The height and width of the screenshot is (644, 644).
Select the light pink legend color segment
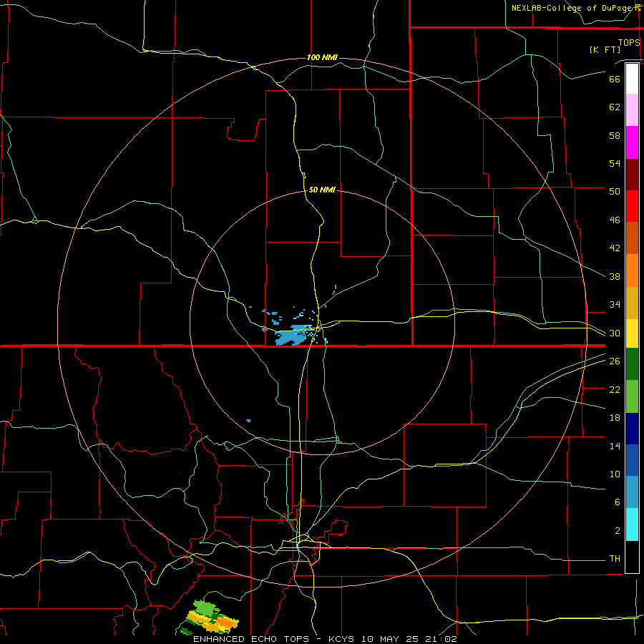coord(632,110)
